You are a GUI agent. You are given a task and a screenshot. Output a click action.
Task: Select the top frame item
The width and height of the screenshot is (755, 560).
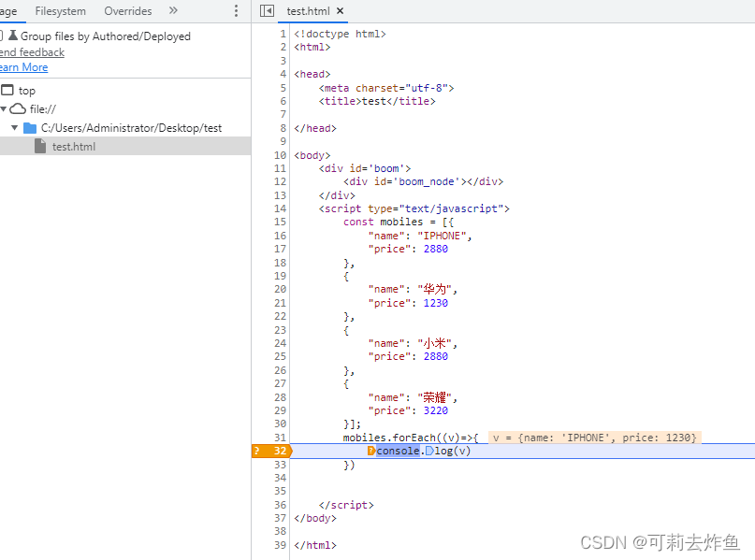pyautogui.click(x=27, y=91)
